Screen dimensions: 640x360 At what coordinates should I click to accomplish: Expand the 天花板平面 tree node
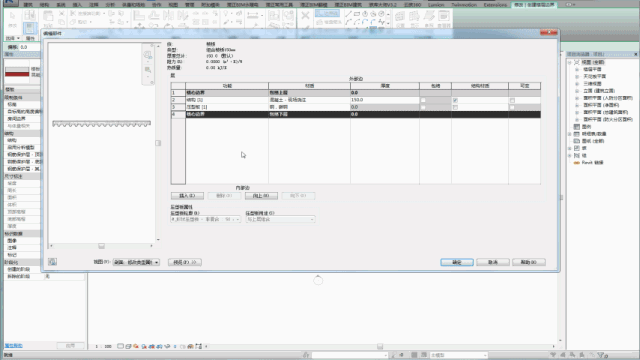point(577,77)
